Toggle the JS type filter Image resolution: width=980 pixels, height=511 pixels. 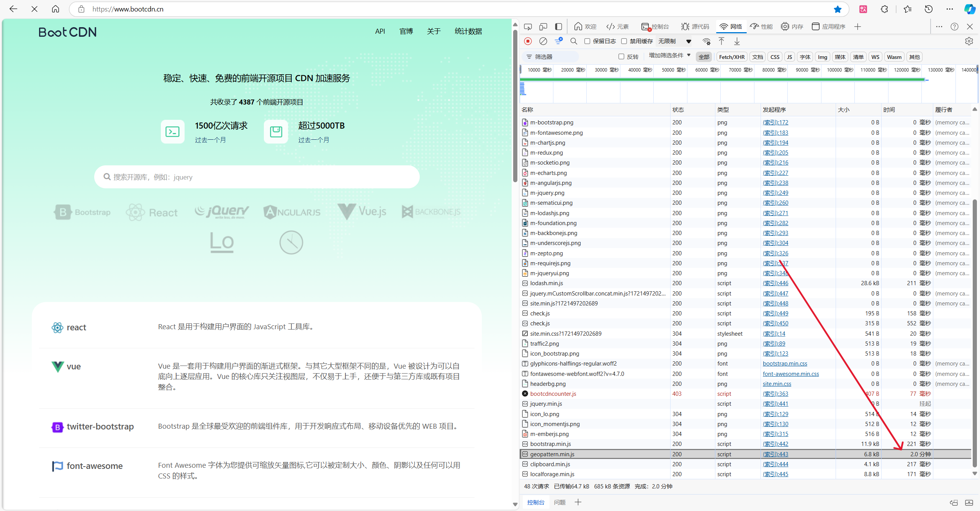coord(789,57)
